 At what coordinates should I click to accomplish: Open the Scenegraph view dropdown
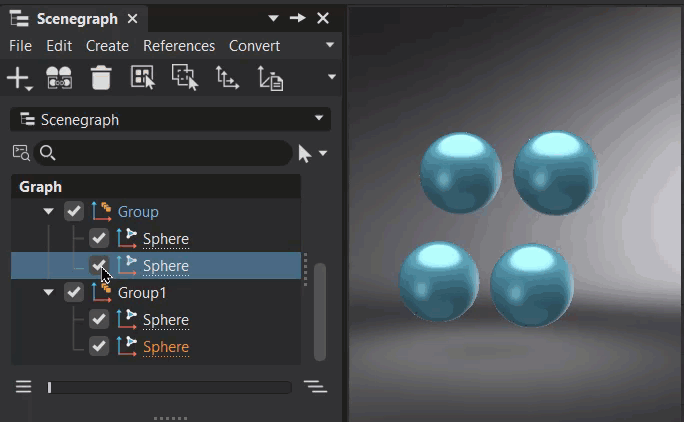coord(170,119)
